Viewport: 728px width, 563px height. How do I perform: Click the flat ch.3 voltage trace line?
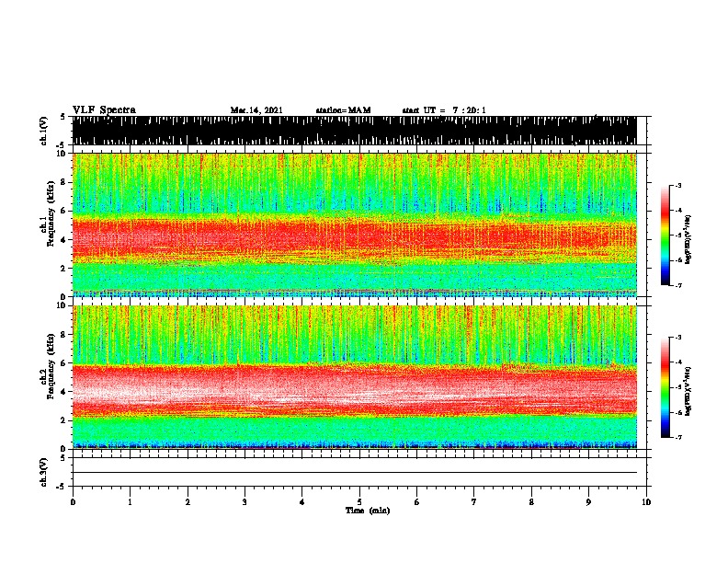[354, 473]
